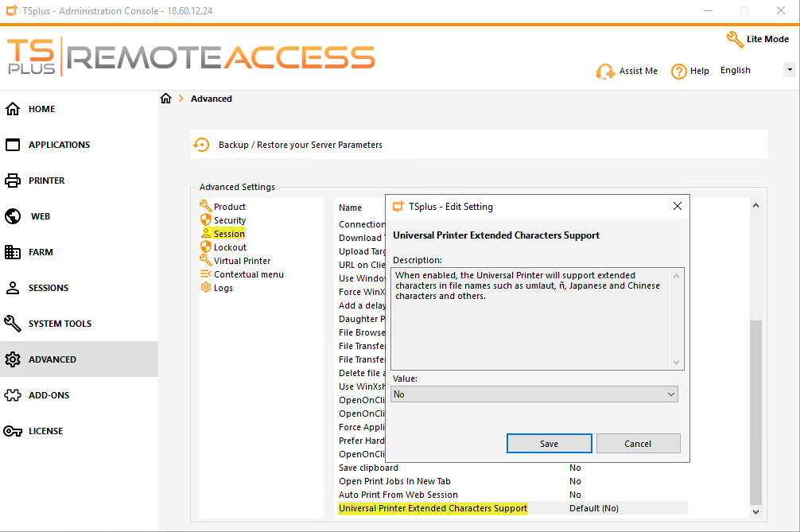Viewport: 800px width, 532px height.
Task: Go to the Web globe section
Action: coord(40,216)
